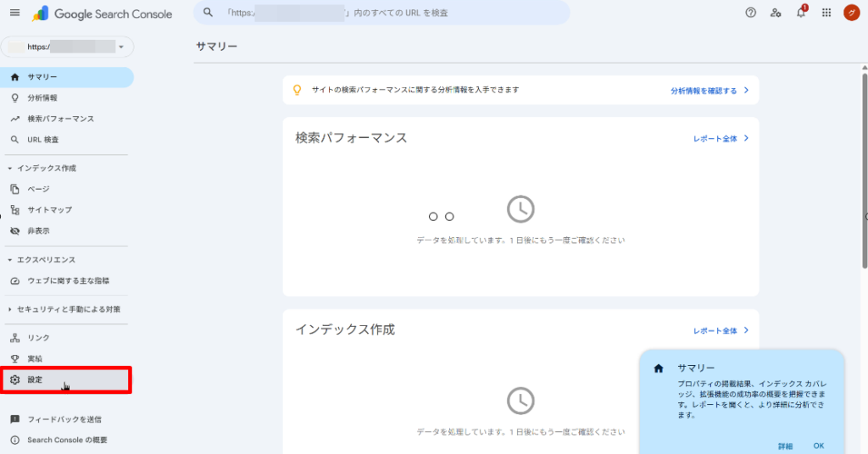This screenshot has height=454, width=868.
Task: Click the trend icon for 検索パフォーマンス
Action: click(15, 119)
